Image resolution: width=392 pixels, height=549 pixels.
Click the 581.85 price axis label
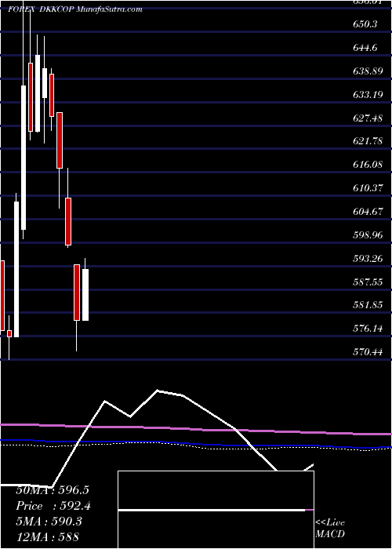click(368, 305)
